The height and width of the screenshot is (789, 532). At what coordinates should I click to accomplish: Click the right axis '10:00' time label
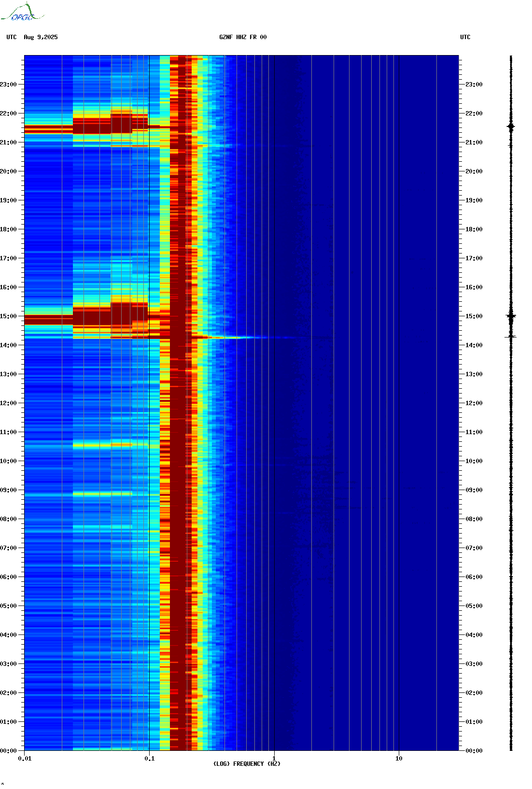pyautogui.click(x=474, y=461)
